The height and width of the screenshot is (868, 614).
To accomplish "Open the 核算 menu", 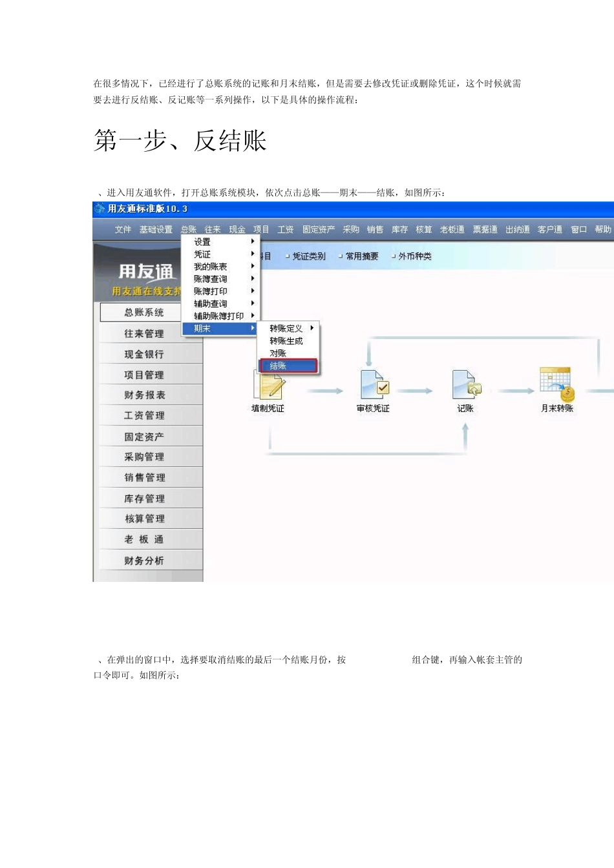I will pos(424,229).
